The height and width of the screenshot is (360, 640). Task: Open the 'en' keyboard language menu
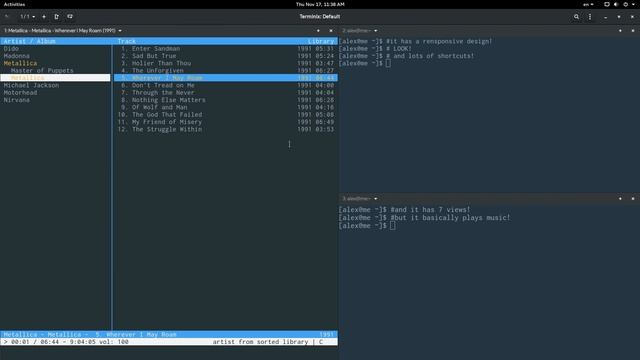click(588, 4)
